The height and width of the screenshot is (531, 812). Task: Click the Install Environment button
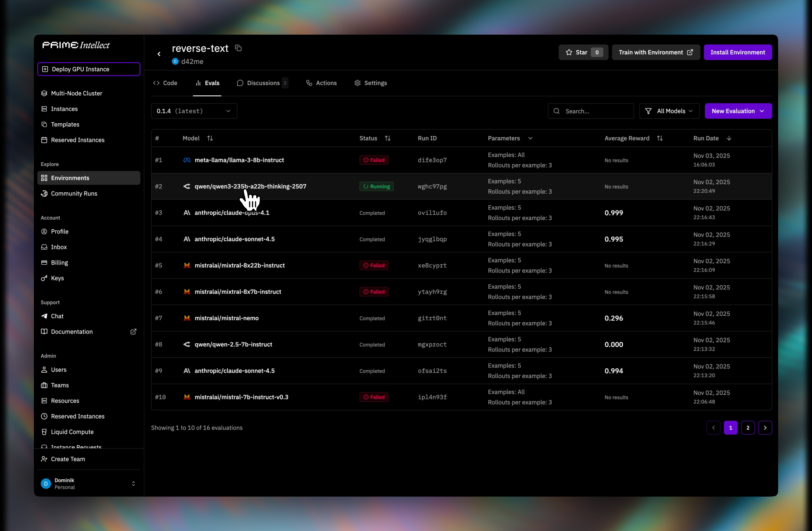[x=737, y=52]
